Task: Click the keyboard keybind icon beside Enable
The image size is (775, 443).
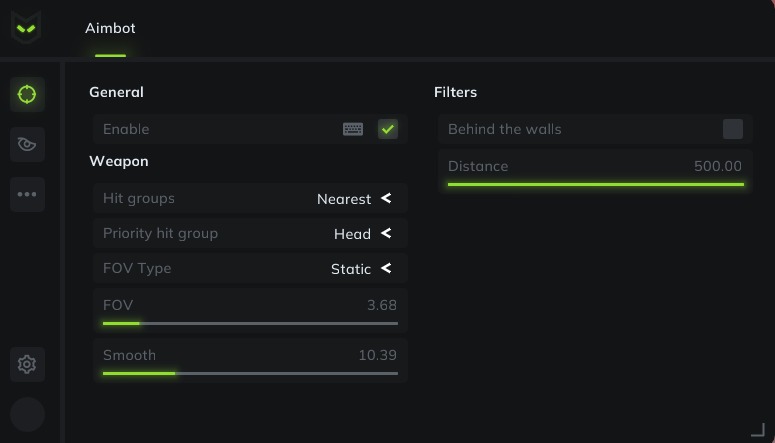Action: click(353, 129)
